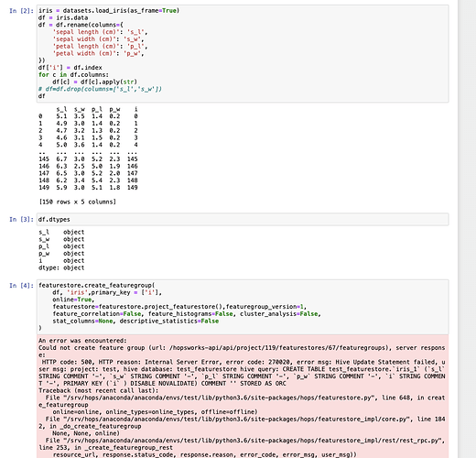Click the online=True argument line

tap(73, 300)
